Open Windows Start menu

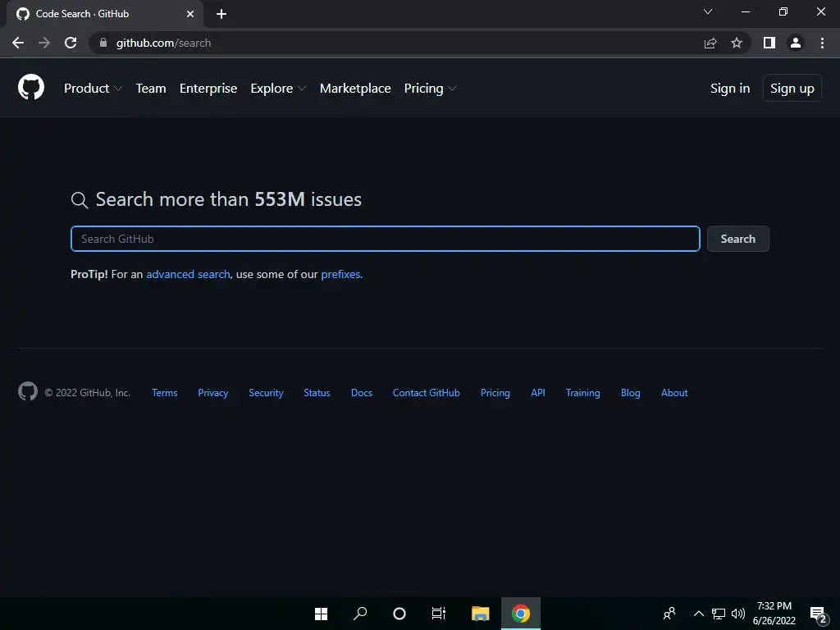(x=321, y=614)
